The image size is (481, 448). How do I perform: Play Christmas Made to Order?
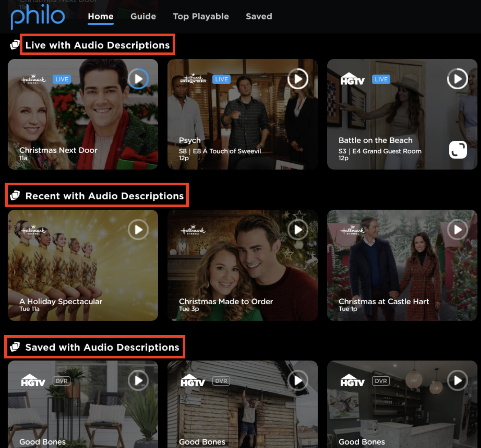298,230
